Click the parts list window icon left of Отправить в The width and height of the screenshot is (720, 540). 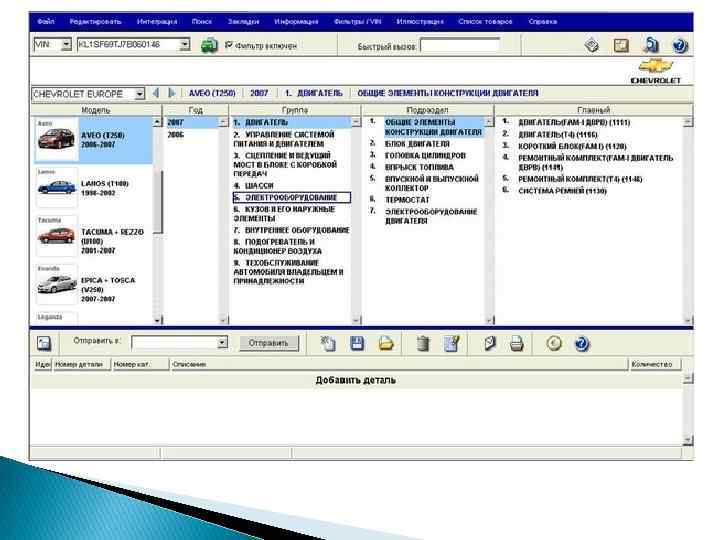click(44, 343)
